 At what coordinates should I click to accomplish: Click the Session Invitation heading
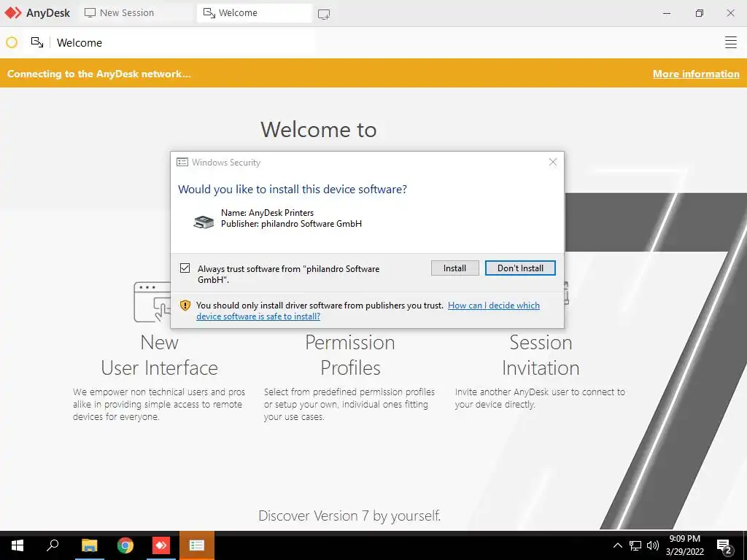pos(541,355)
